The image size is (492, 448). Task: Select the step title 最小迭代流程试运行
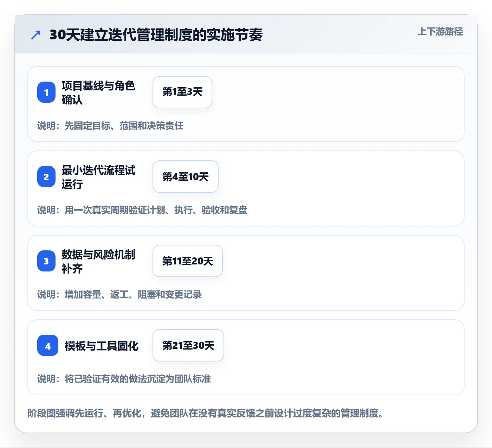tap(98, 177)
